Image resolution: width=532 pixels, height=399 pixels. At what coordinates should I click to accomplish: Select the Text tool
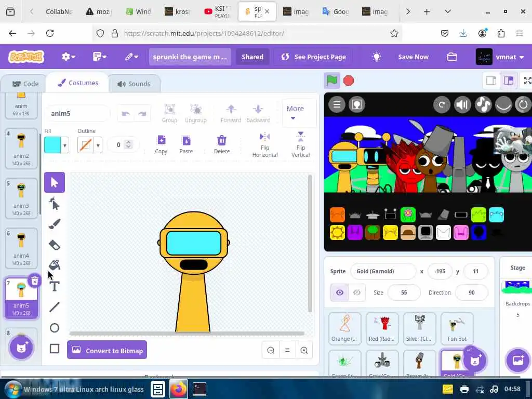(x=54, y=286)
